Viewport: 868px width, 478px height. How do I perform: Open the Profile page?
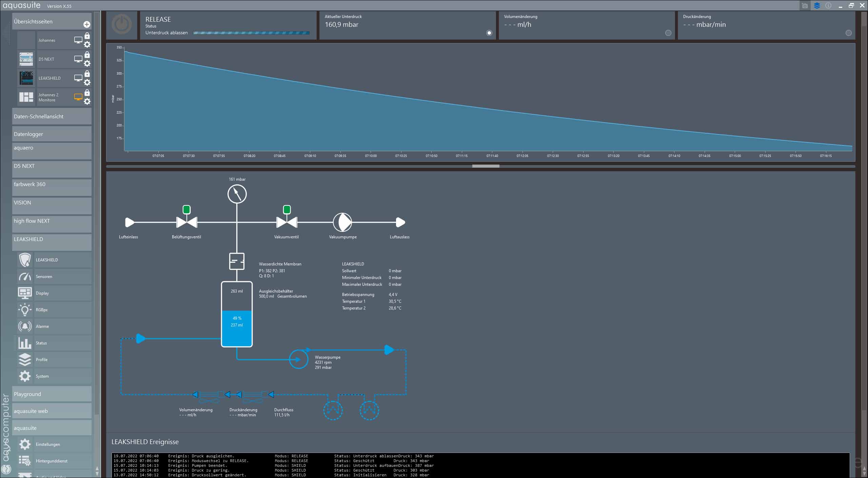54,359
